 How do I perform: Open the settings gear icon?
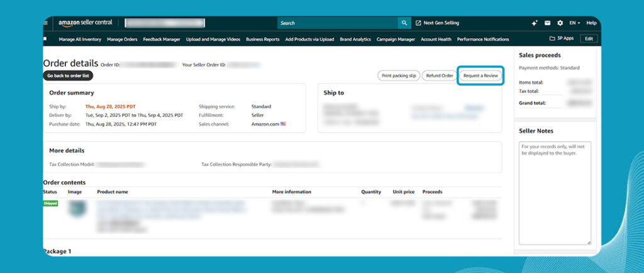click(x=560, y=23)
